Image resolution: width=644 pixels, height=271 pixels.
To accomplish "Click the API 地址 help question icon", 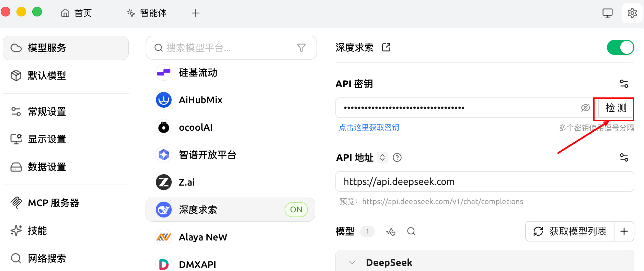I will click(x=397, y=157).
